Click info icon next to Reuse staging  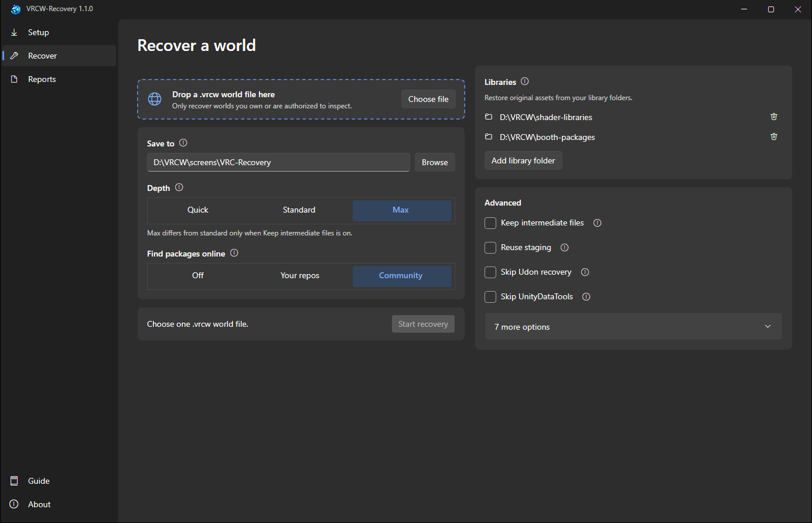tap(565, 247)
